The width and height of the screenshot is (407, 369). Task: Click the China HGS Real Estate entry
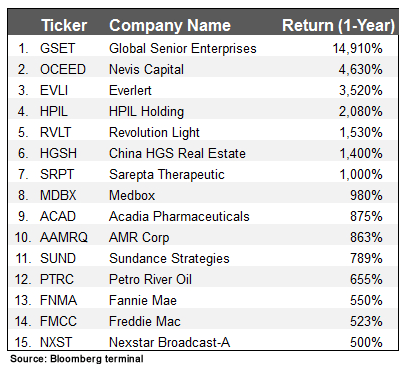point(177,154)
